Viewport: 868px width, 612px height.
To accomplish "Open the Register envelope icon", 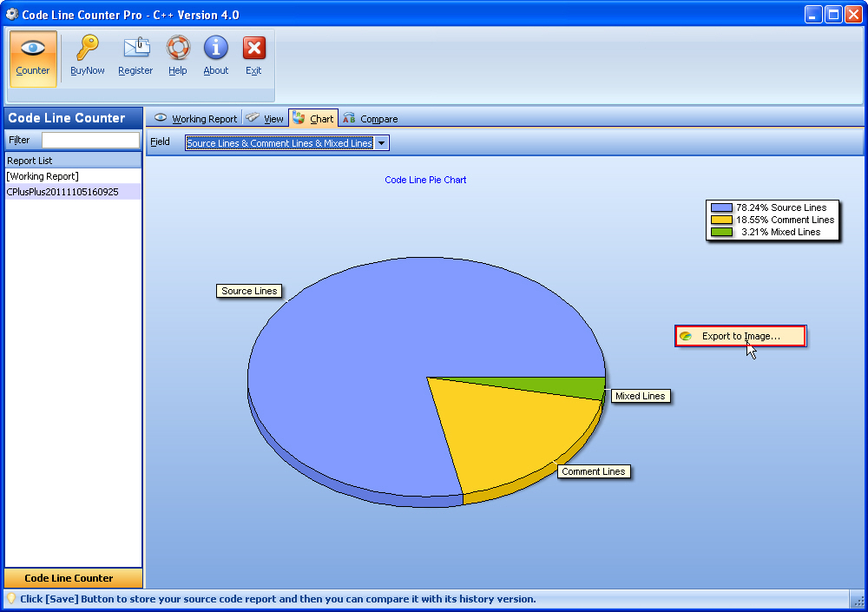I will (136, 47).
